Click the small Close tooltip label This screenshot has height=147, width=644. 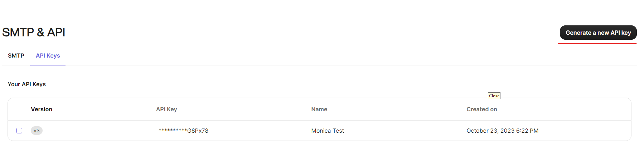pyautogui.click(x=494, y=95)
